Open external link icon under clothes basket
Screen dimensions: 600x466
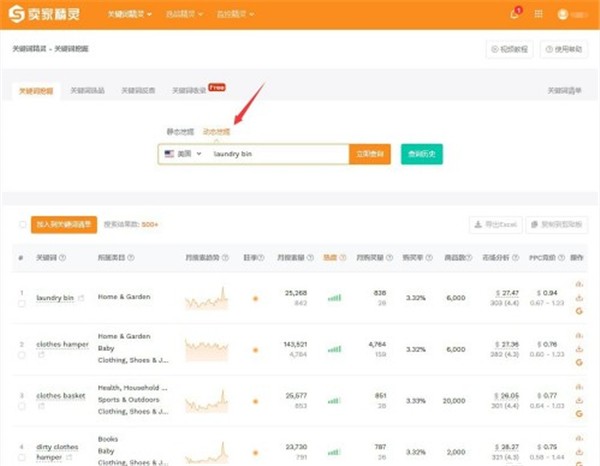click(x=41, y=406)
